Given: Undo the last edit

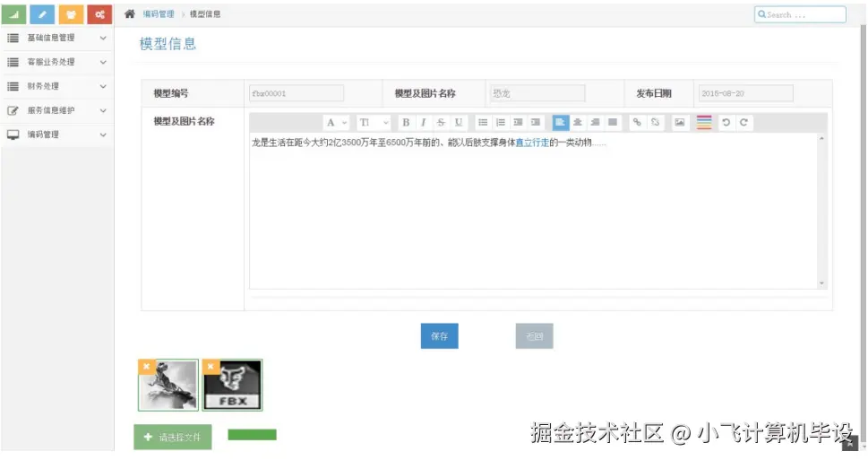Looking at the screenshot, I should click(x=726, y=123).
